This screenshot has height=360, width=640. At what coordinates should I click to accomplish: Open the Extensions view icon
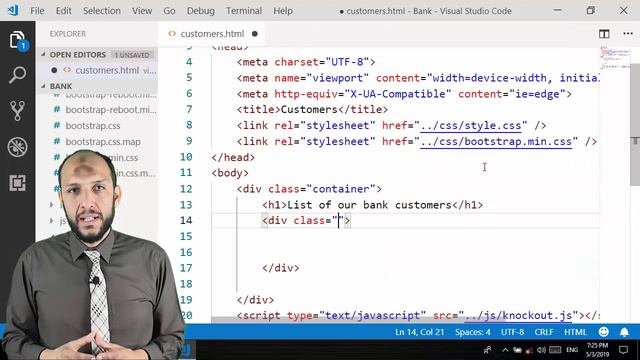coord(18,182)
